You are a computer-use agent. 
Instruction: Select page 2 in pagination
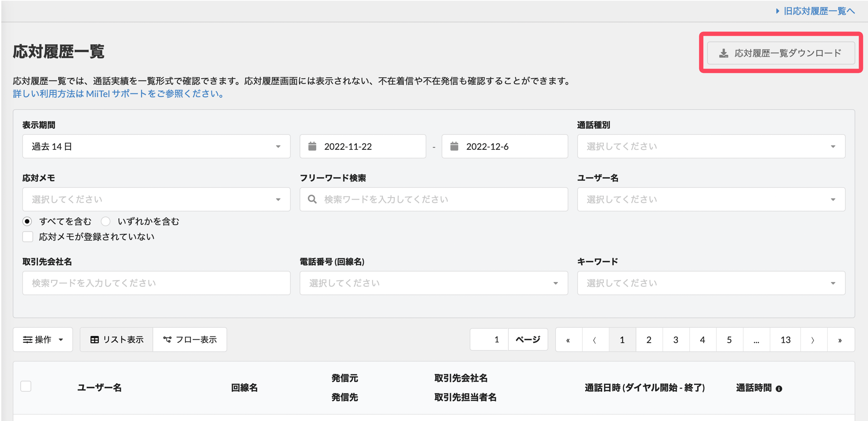click(649, 340)
